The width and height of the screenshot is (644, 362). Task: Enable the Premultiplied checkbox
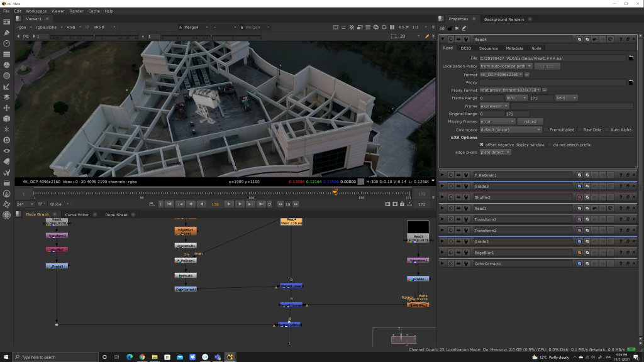coord(547,129)
